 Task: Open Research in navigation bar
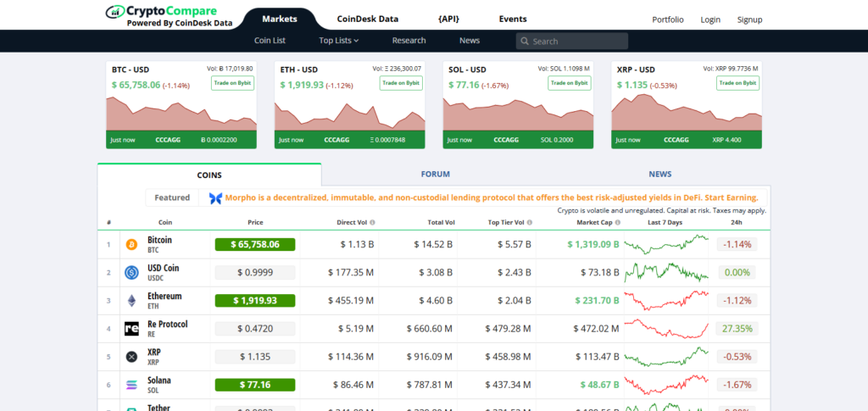(x=409, y=41)
